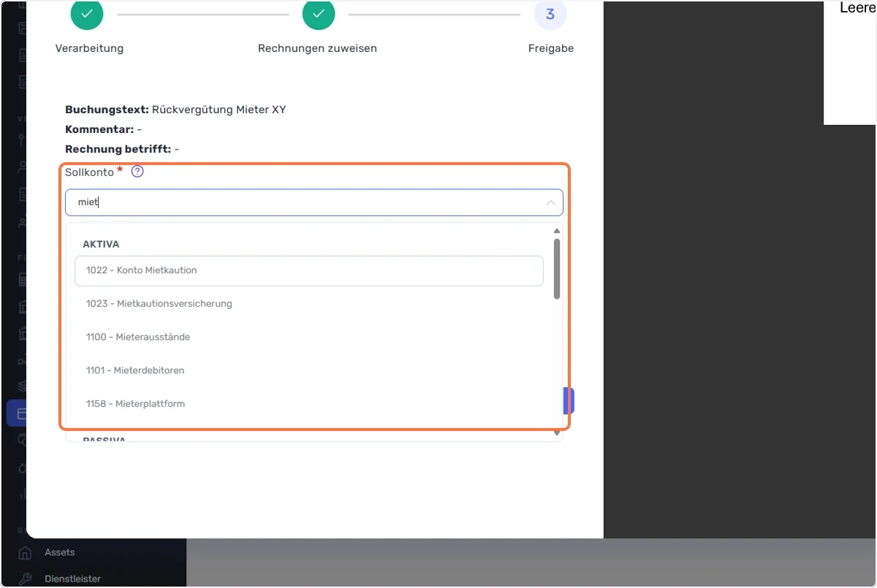Open Dienstleister label in the sidebar
Viewport: 877px width, 588px height.
coord(73,579)
